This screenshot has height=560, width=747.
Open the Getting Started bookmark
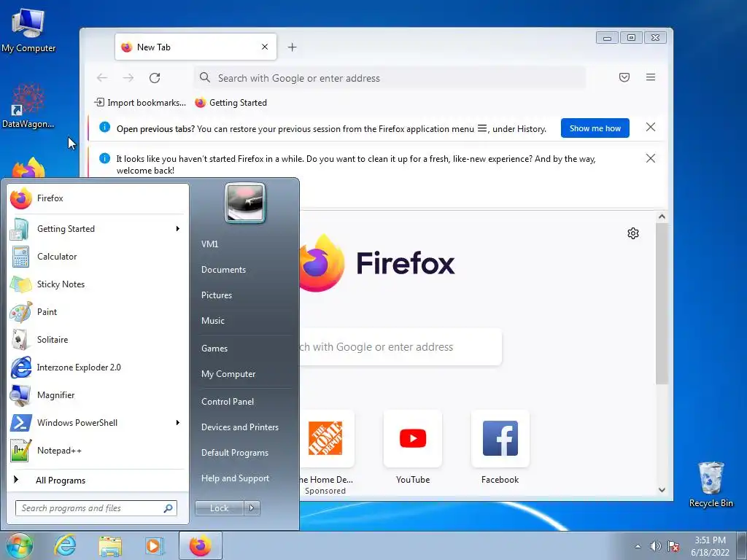click(231, 102)
